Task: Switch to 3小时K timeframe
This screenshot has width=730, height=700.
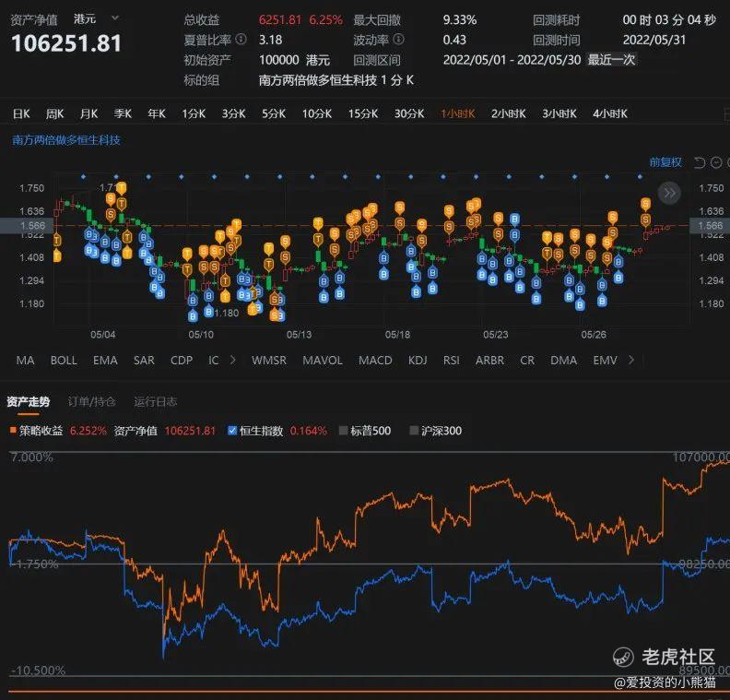Action: pos(559,113)
